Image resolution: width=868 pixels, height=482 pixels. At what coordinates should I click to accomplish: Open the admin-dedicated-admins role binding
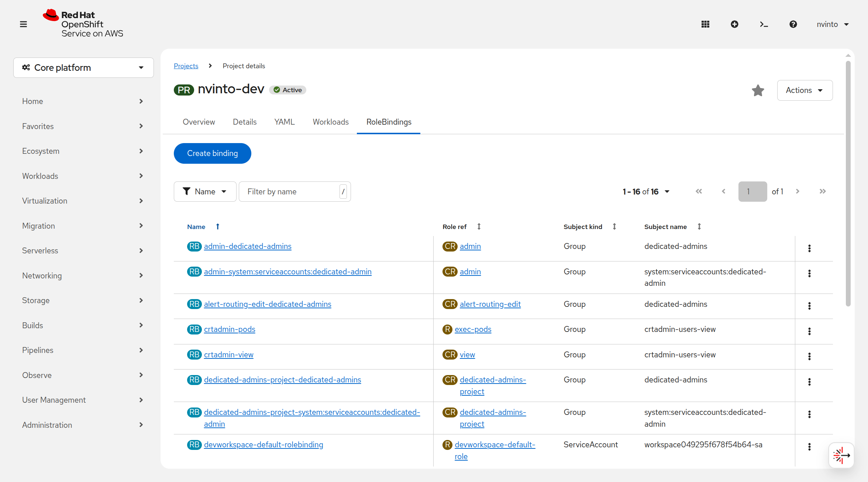click(248, 246)
